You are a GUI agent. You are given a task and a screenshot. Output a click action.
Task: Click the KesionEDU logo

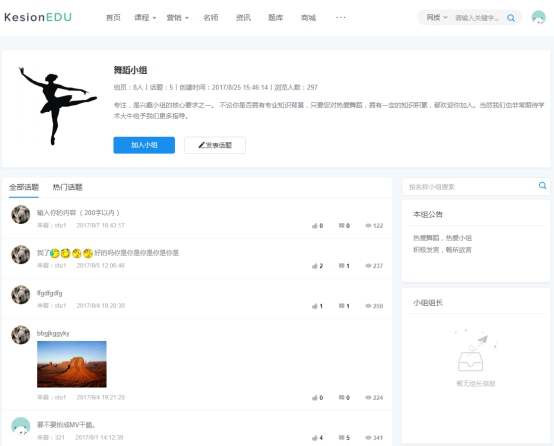pyautogui.click(x=38, y=17)
